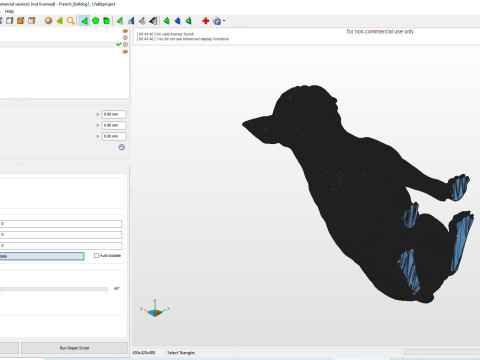Click the XYZ axis orientation gizmo

coord(155,309)
